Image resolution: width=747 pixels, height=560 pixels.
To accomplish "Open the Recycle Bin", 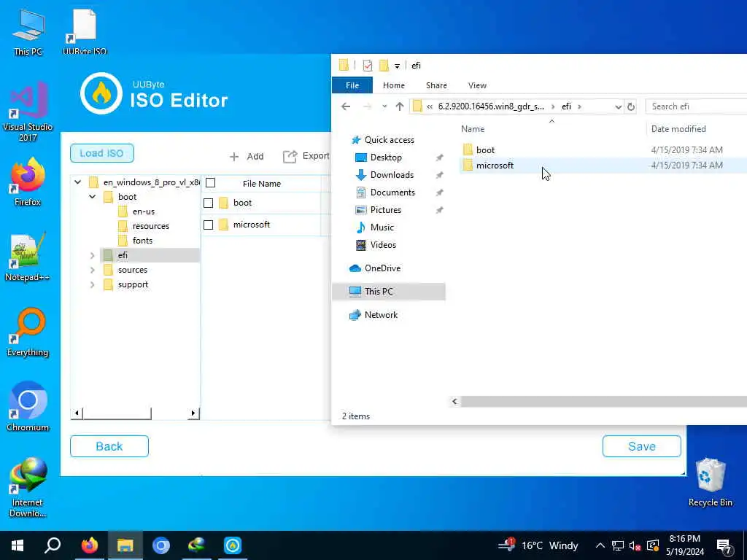I will (711, 483).
